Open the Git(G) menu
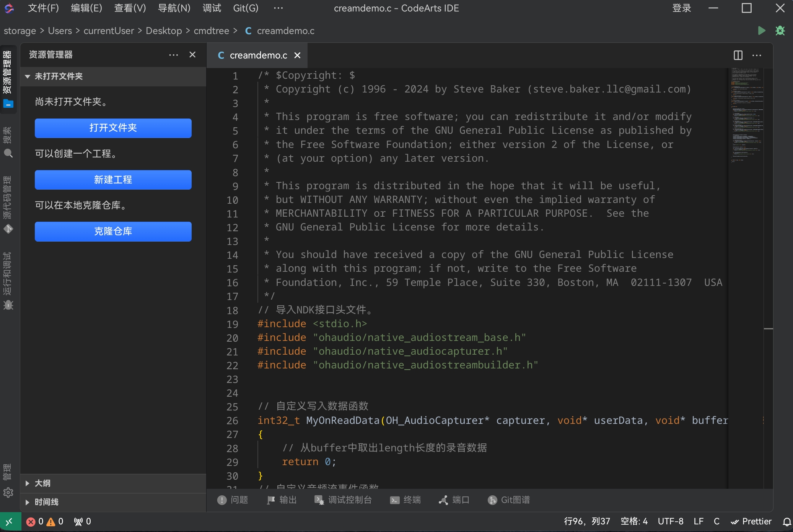 245,8
